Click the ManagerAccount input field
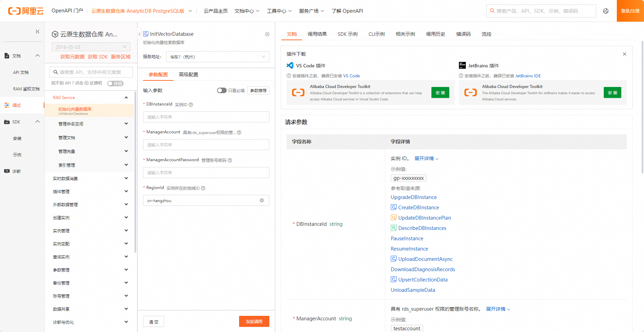Viewport: 644px width, 332px height. (x=206, y=145)
